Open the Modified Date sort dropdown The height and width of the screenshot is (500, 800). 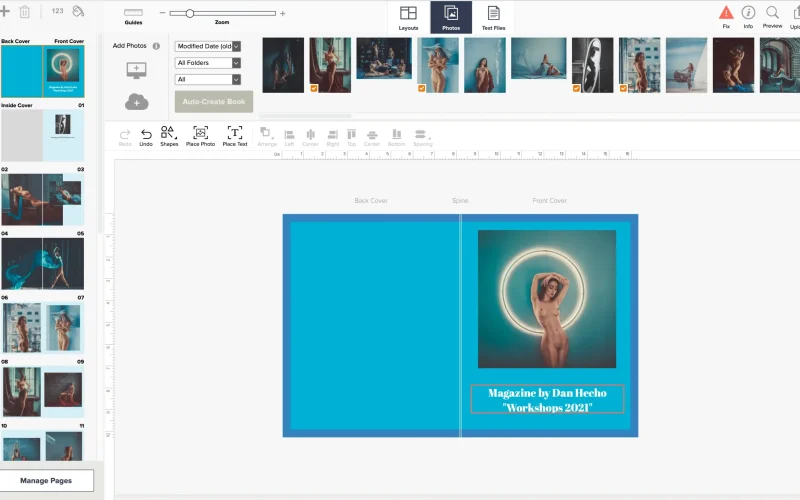click(x=208, y=46)
